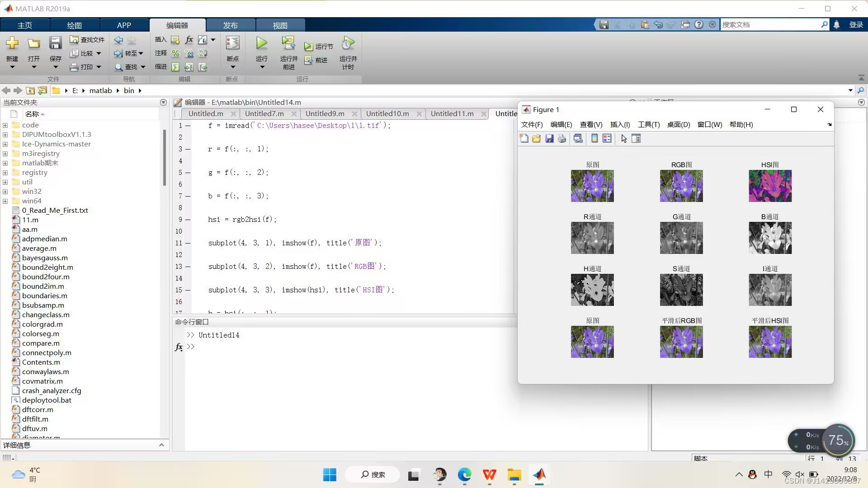Click the Current Folder panel vertical scrollbar
Screen dimensions: 868x488
pos(164,158)
